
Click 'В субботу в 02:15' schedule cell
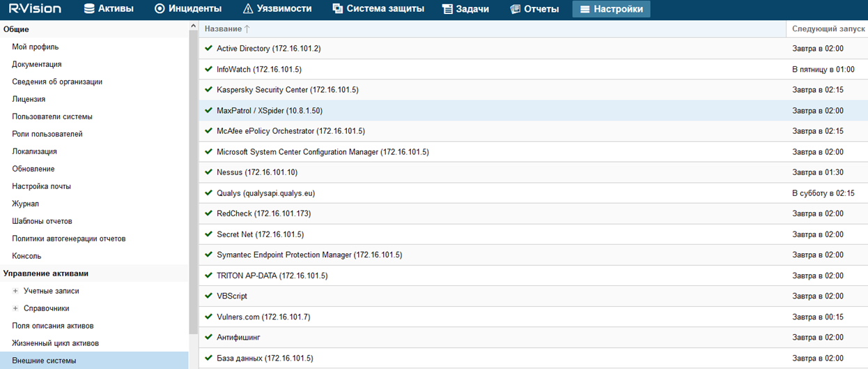click(823, 193)
